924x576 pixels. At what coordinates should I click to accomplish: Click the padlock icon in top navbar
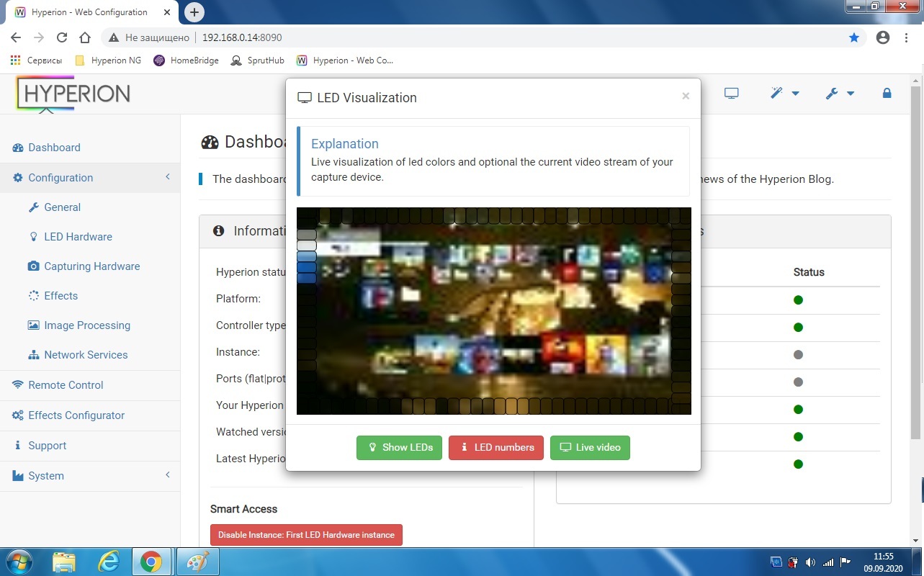pyautogui.click(x=887, y=94)
